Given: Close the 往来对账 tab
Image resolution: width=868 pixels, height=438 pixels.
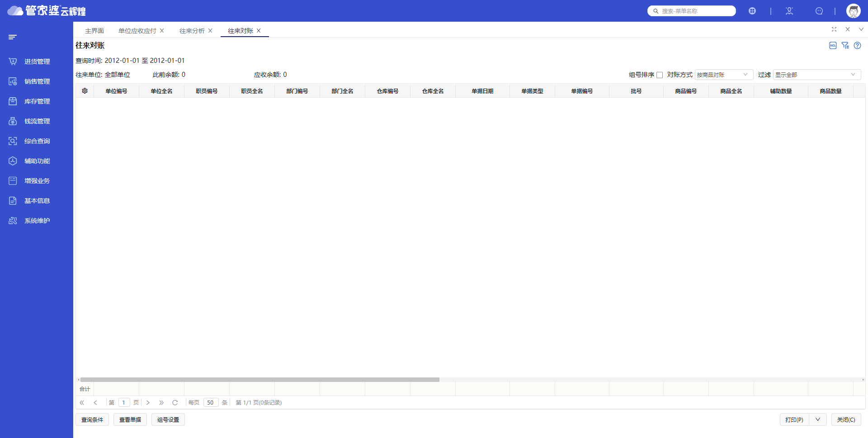Looking at the screenshot, I should [x=259, y=31].
